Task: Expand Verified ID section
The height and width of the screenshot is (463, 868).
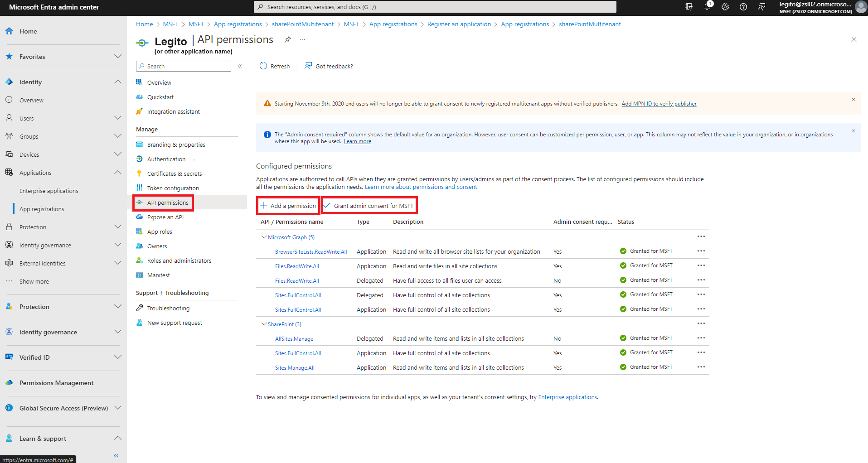Action: (x=118, y=357)
